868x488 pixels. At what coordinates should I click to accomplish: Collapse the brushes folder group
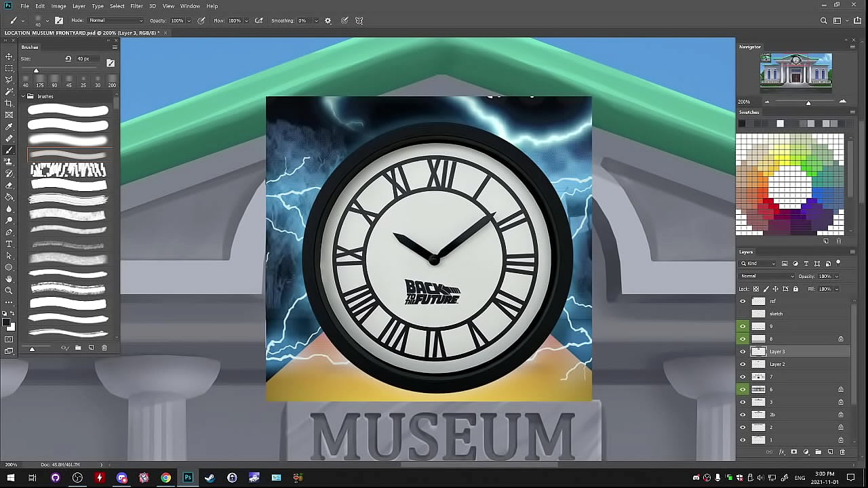click(22, 96)
